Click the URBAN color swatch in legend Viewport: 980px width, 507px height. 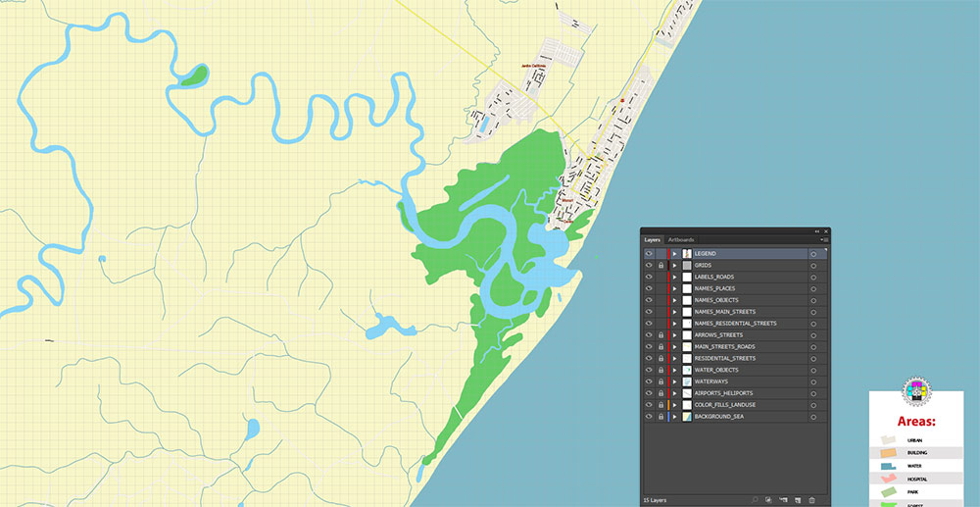coord(889,440)
